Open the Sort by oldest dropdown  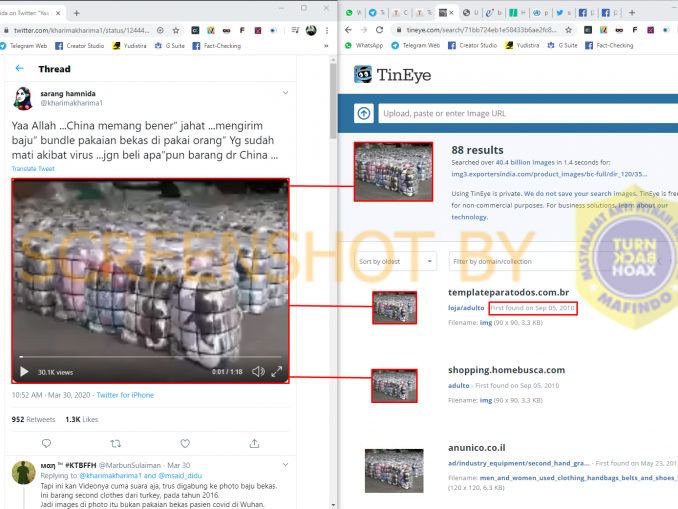pyautogui.click(x=395, y=261)
